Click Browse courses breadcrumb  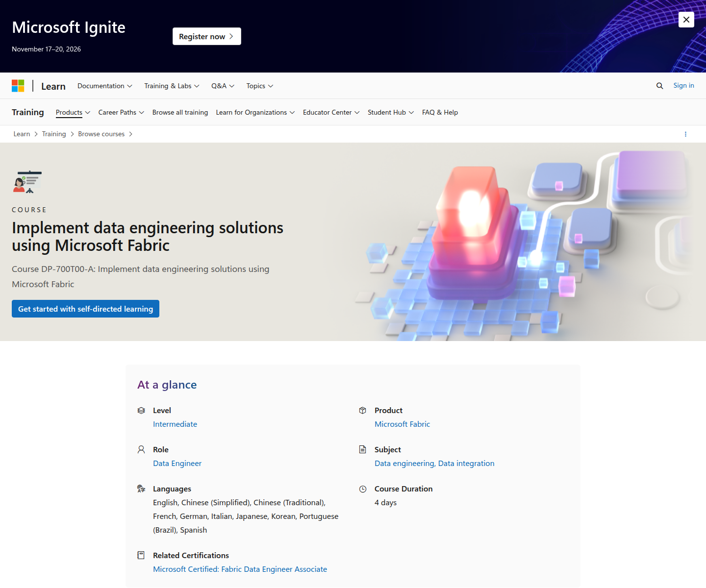click(101, 134)
